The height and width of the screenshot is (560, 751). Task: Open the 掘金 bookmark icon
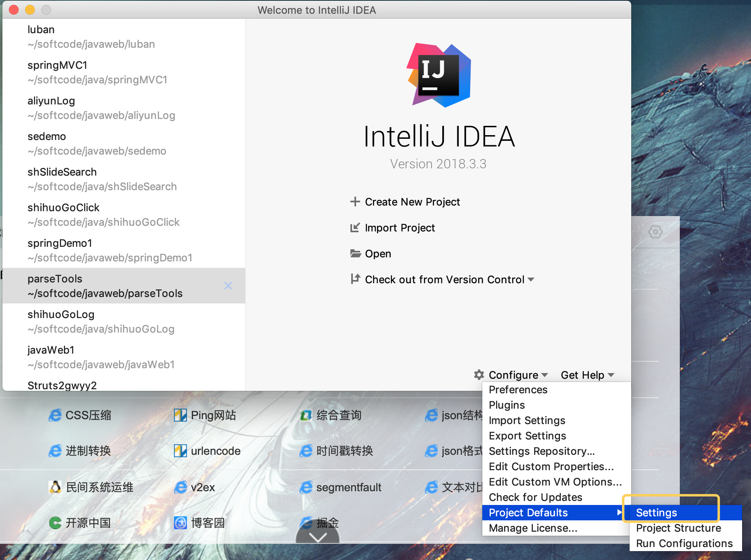(x=306, y=523)
